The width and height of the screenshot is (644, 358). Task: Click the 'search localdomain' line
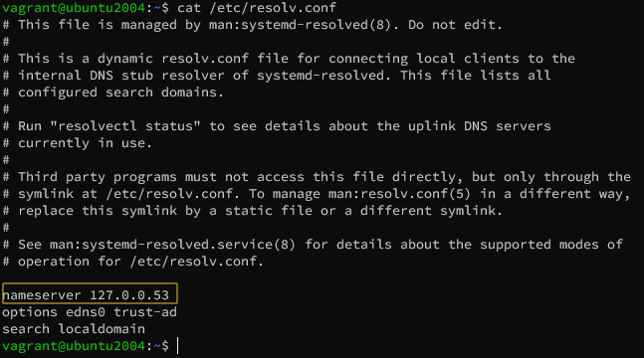tap(74, 329)
